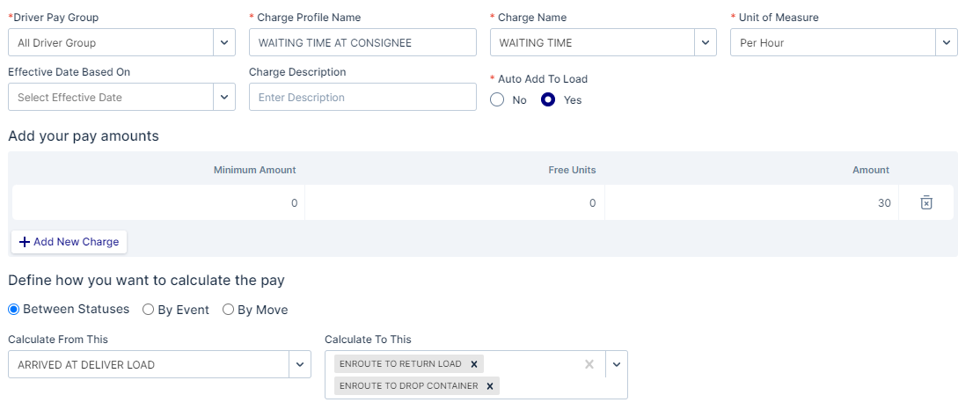Expand Calculate To This dropdown arrow
This screenshot has width=980, height=417.
tap(617, 364)
